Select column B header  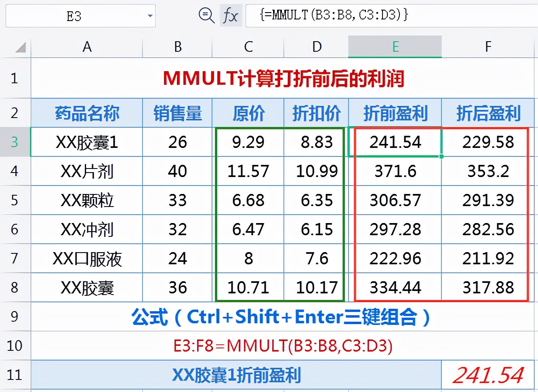177,47
